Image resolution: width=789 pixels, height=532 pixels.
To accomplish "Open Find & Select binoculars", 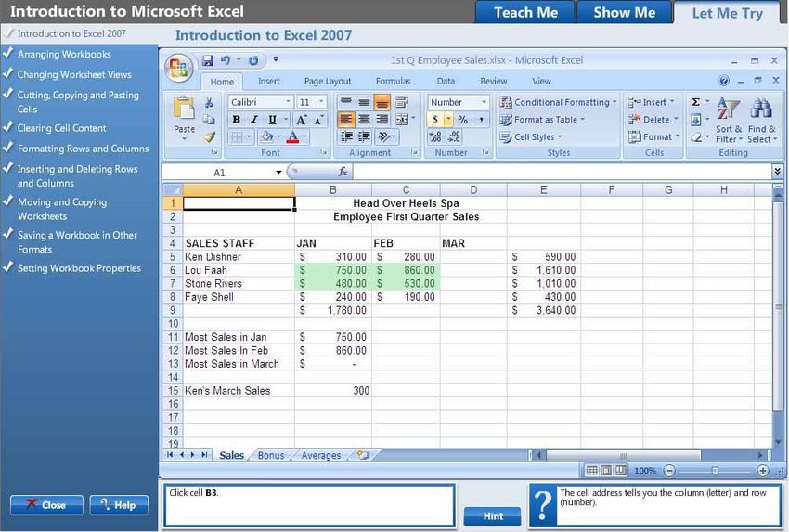I will coord(762,120).
